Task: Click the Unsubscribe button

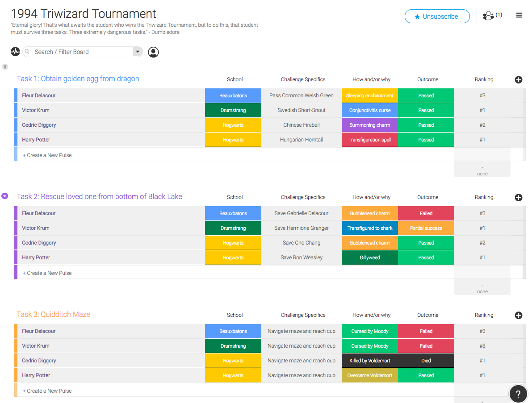Action: 437,17
